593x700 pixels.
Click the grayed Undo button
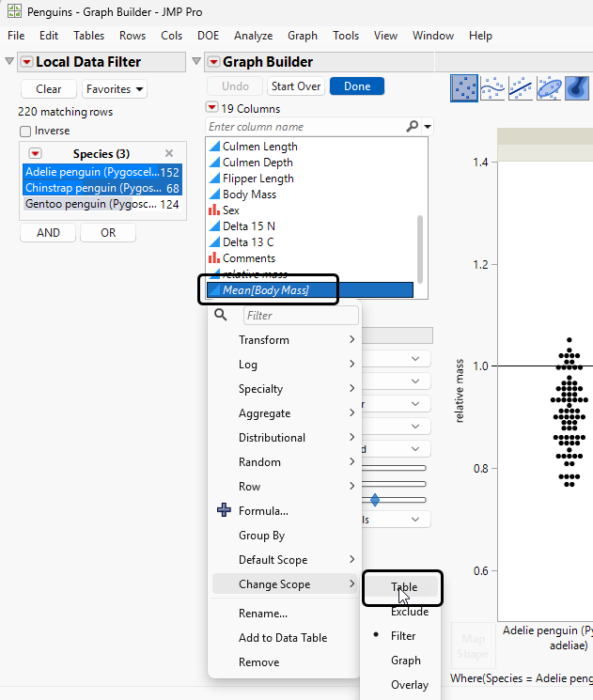(235, 86)
